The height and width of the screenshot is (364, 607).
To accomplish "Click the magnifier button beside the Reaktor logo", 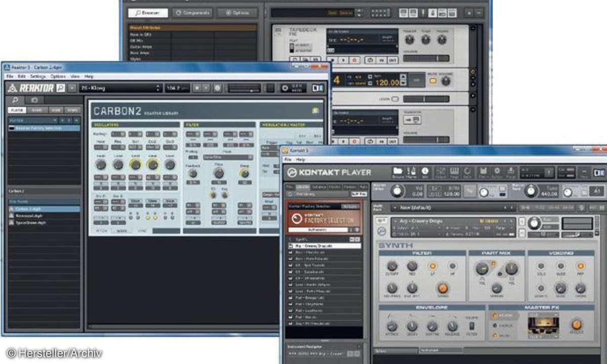I will coord(61,88).
